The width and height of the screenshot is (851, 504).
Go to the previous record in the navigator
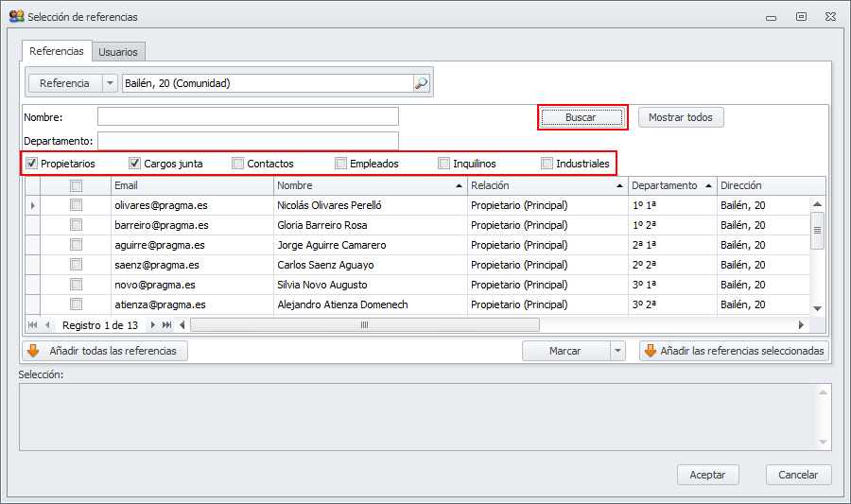tap(47, 324)
